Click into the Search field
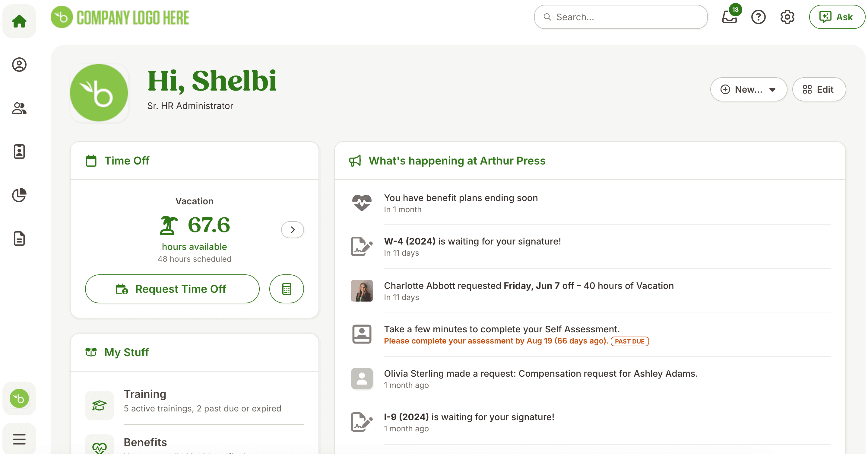The image size is (868, 454). point(621,17)
